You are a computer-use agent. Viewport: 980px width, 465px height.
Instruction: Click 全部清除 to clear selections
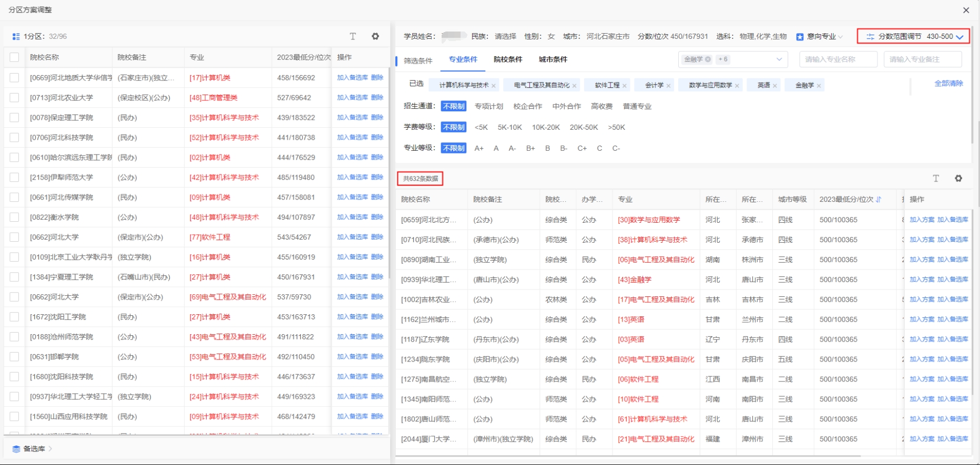[x=948, y=84]
